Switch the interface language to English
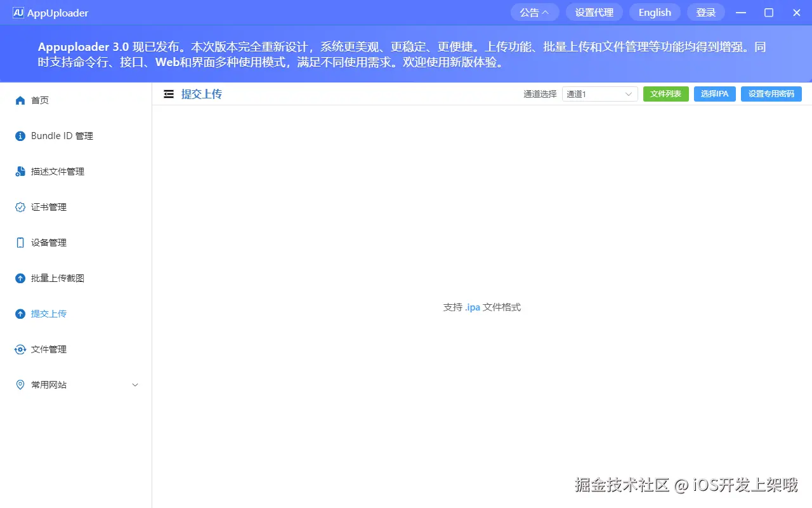Screen dimensions: 812x508 coord(654,12)
